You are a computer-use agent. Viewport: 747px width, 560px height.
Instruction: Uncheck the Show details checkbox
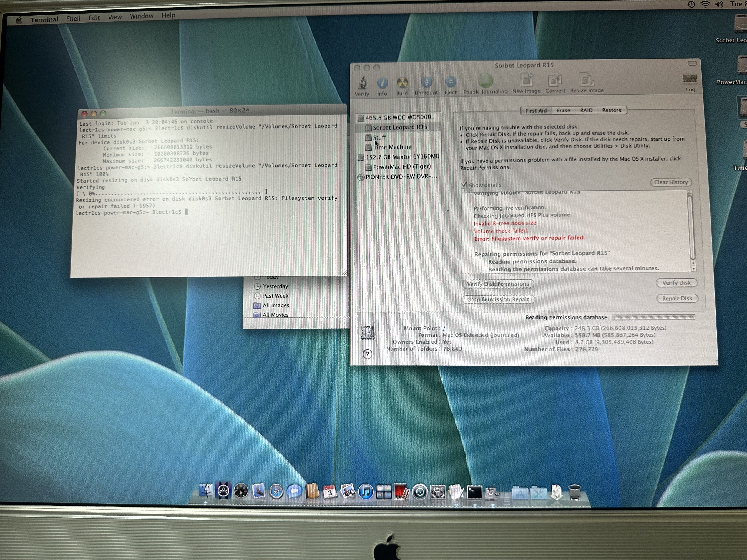464,185
